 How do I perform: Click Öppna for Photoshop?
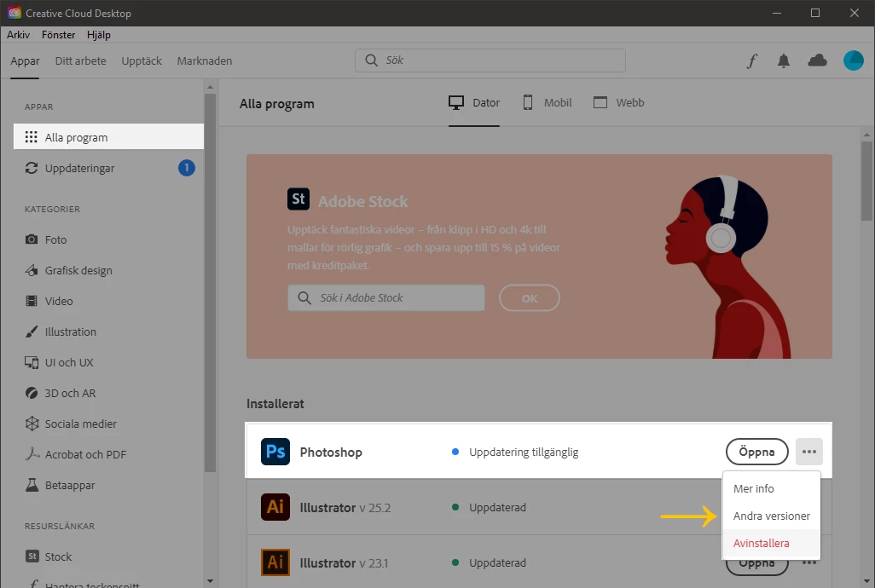coord(756,452)
